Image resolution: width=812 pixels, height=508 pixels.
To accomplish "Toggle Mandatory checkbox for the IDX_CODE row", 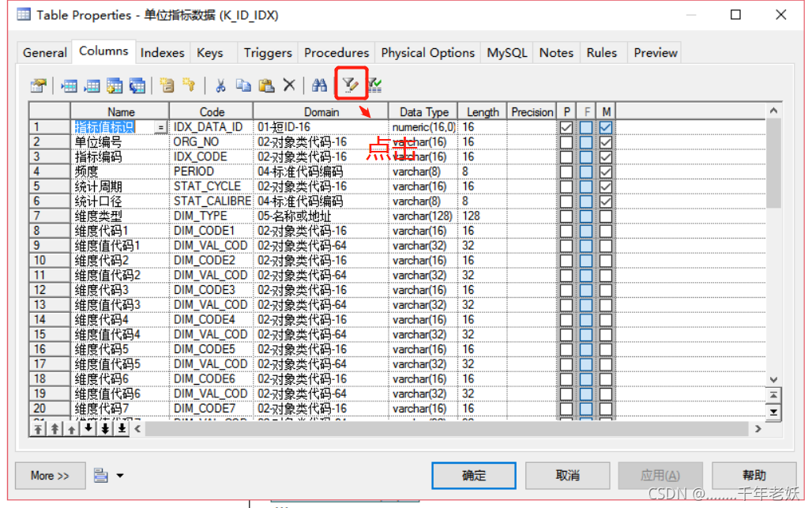I will 606,157.
